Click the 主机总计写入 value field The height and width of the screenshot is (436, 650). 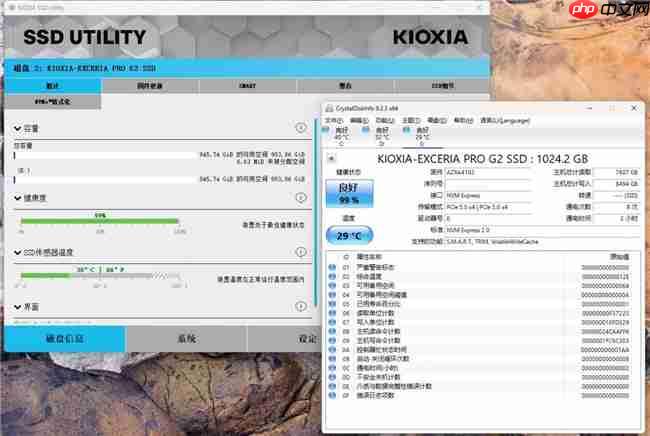click(616, 183)
